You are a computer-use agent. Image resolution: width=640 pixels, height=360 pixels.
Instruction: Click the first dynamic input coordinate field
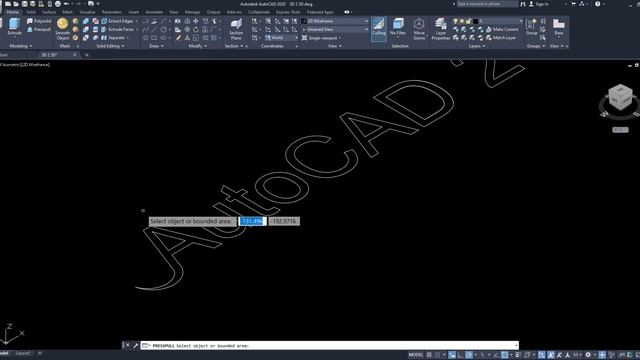[x=252, y=221]
